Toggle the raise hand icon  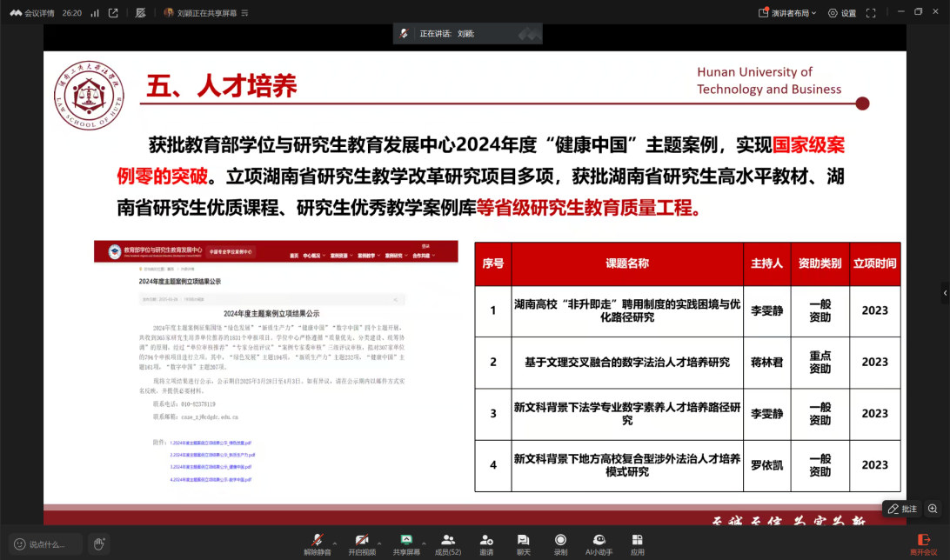(x=99, y=544)
